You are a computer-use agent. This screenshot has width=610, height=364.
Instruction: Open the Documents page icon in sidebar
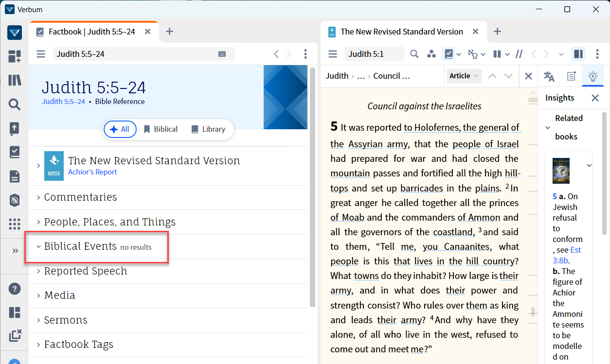15,176
